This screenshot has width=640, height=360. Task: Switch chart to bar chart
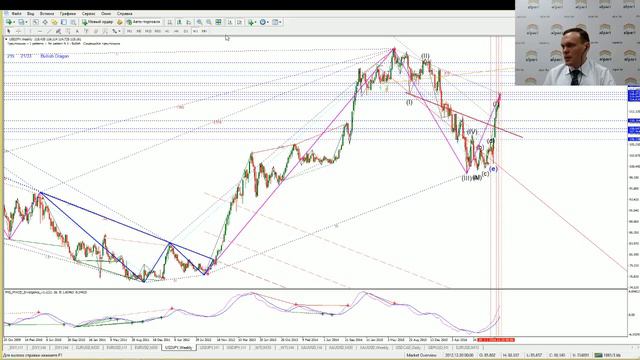(x=170, y=22)
